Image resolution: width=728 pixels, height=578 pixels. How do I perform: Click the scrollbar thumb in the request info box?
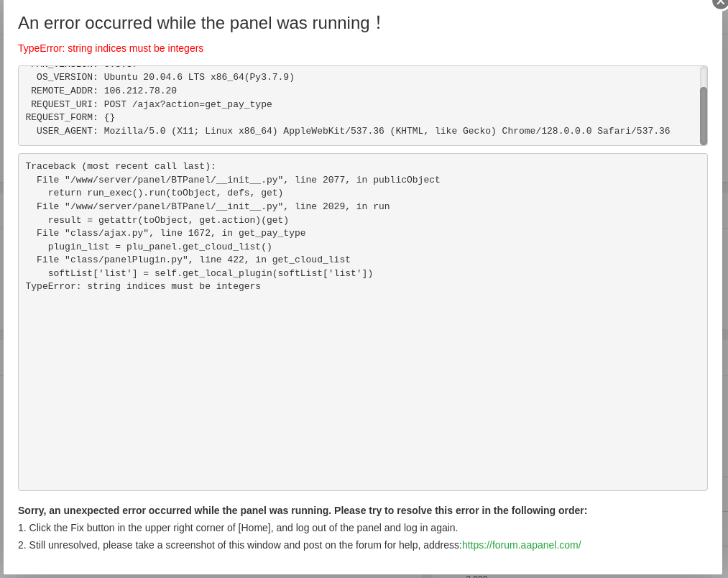[704, 115]
